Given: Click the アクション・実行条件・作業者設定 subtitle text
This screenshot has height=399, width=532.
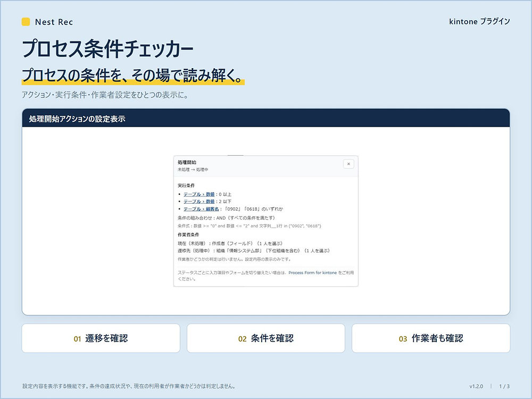Looking at the screenshot, I should (104, 95).
